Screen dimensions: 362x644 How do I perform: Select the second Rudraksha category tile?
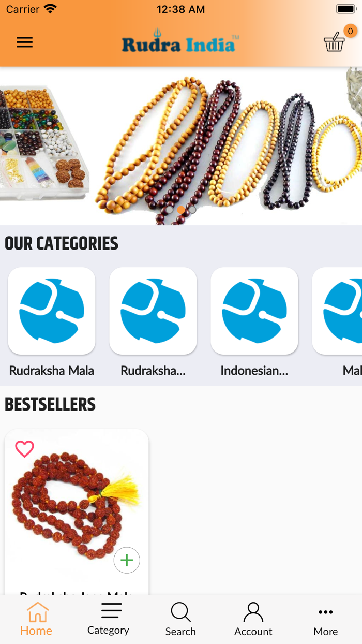[x=153, y=311]
